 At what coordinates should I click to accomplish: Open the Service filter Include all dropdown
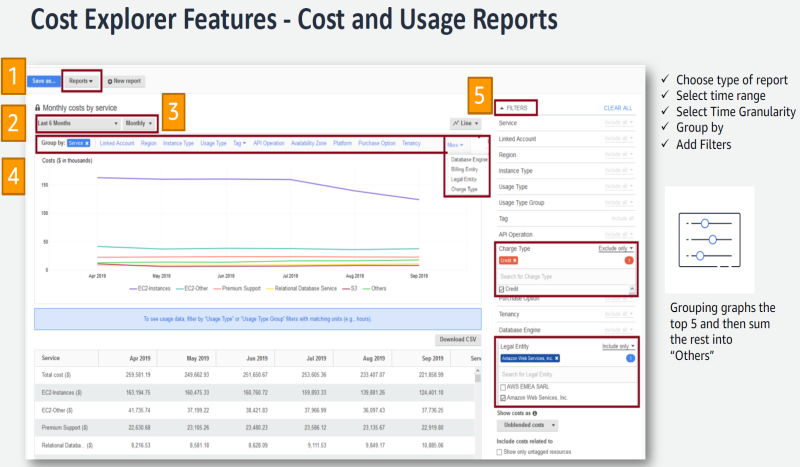point(619,122)
